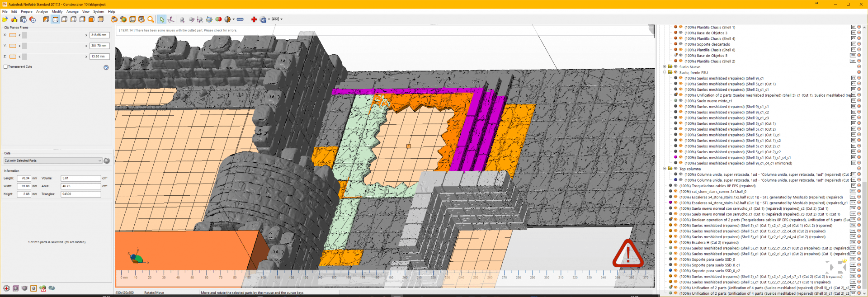The image size is (868, 297).
Task: Click remove icon for Soporte descartado row
Action: click(859, 44)
